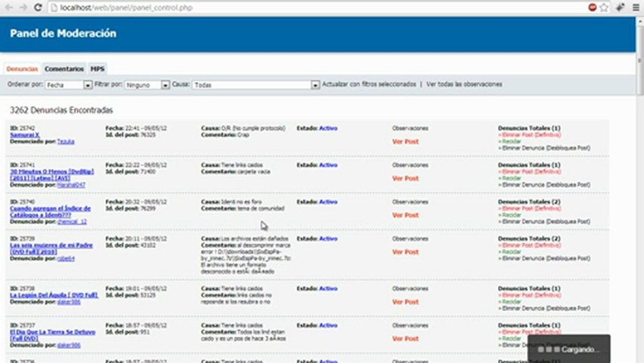Click Eliminar Post (Definitivo) for denuncia 25740

click(x=531, y=209)
